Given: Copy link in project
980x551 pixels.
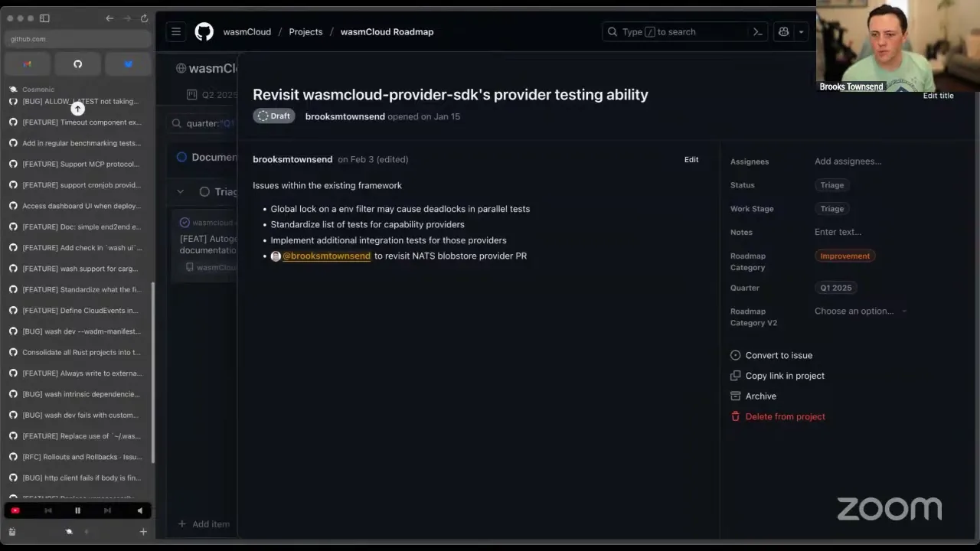Looking at the screenshot, I should tap(777, 376).
